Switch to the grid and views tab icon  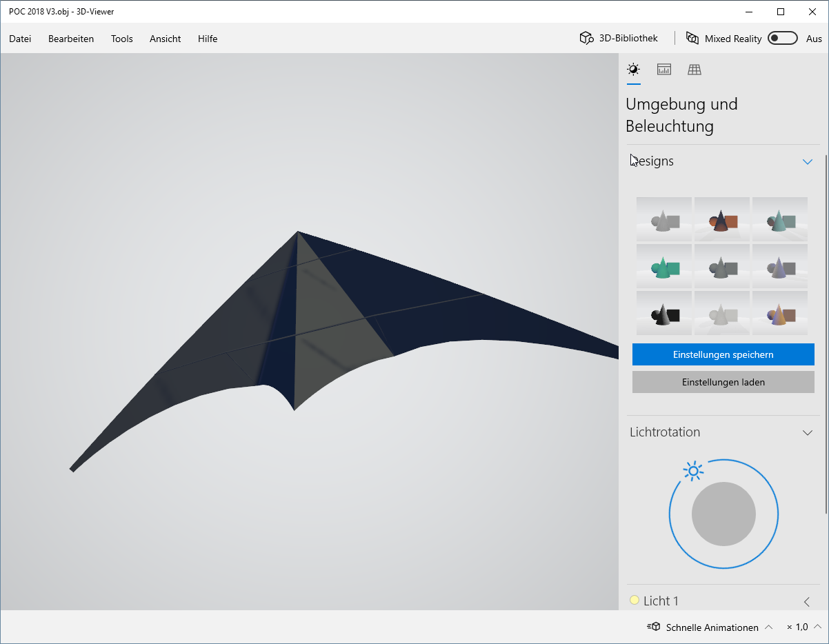coord(695,70)
